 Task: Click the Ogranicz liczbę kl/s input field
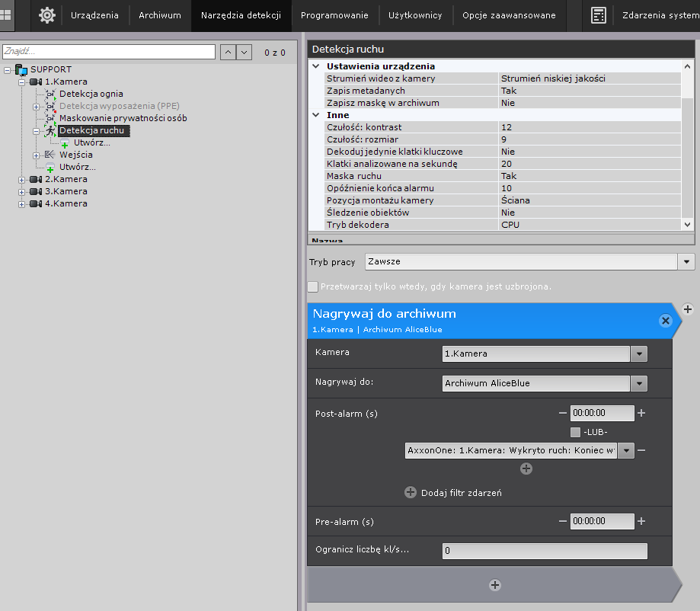[x=544, y=550]
